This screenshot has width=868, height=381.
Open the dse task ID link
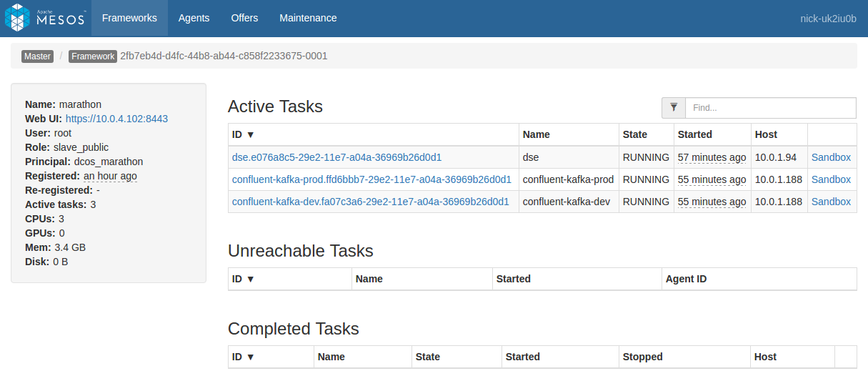[x=336, y=157]
